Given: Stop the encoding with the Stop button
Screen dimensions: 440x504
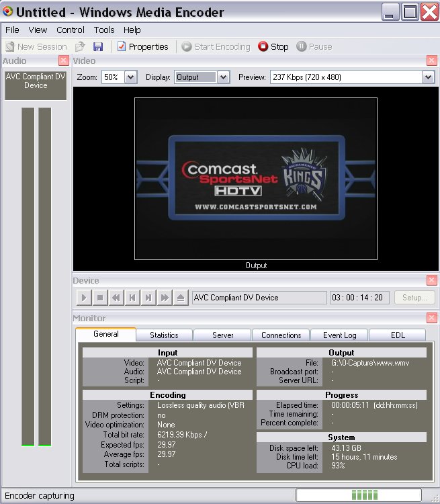Looking at the screenshot, I should [273, 47].
